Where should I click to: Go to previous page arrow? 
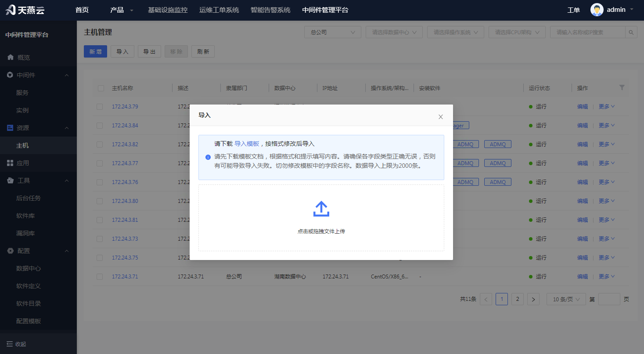point(486,299)
